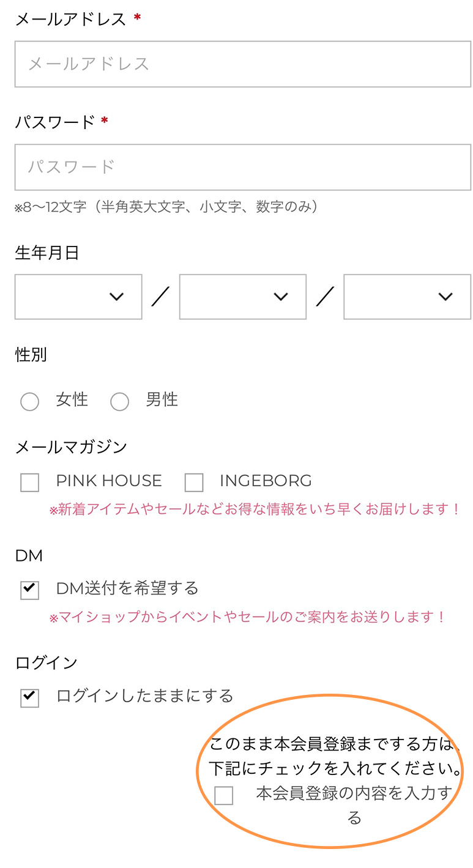Click the email address input field
This screenshot has height=868, width=473.
coord(242,64)
